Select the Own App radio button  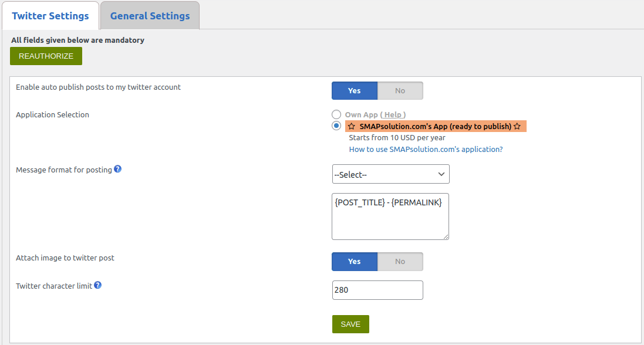[336, 114]
